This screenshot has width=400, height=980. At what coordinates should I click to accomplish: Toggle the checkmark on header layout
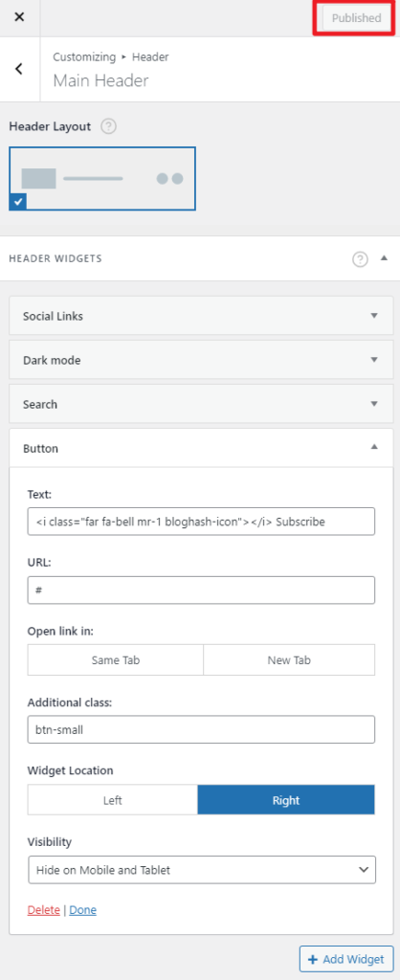pyautogui.click(x=17, y=202)
